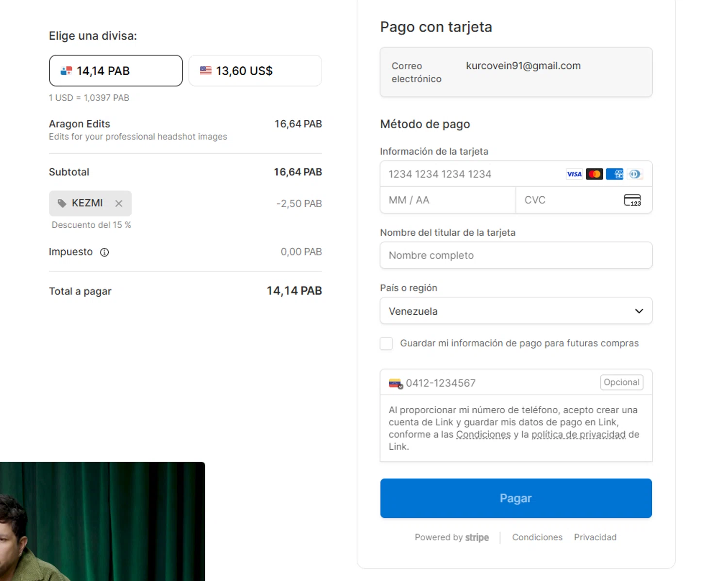Viewport: 728px width, 581px height.
Task: Open the Impuesto info tooltip icon
Action: (104, 252)
